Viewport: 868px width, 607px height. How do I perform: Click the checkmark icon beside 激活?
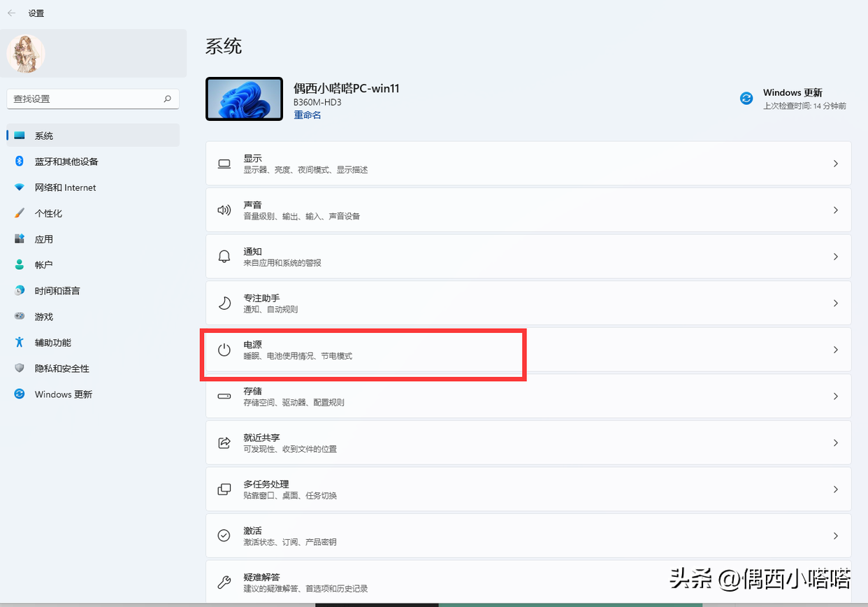pos(224,536)
